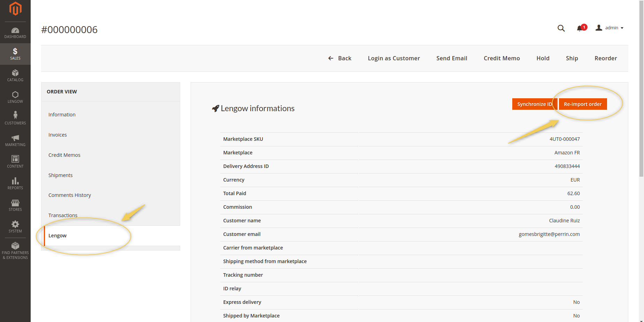
Task: Click the Synchronize ID button
Action: [534, 104]
